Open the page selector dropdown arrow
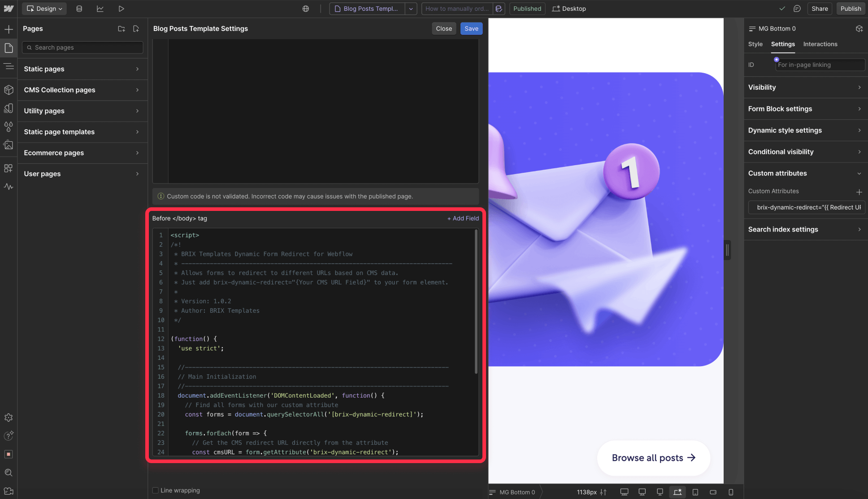The width and height of the screenshot is (868, 499). [x=411, y=9]
